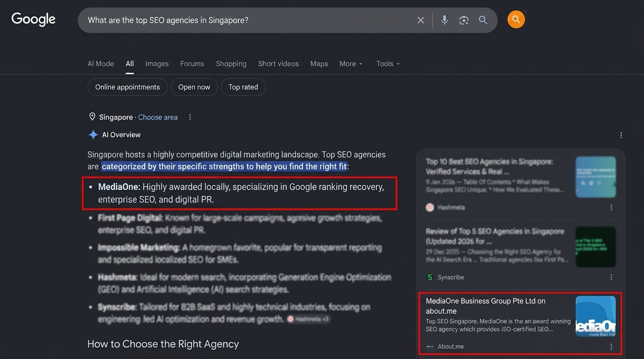
Task: Click the Singapore location label
Action: [116, 117]
